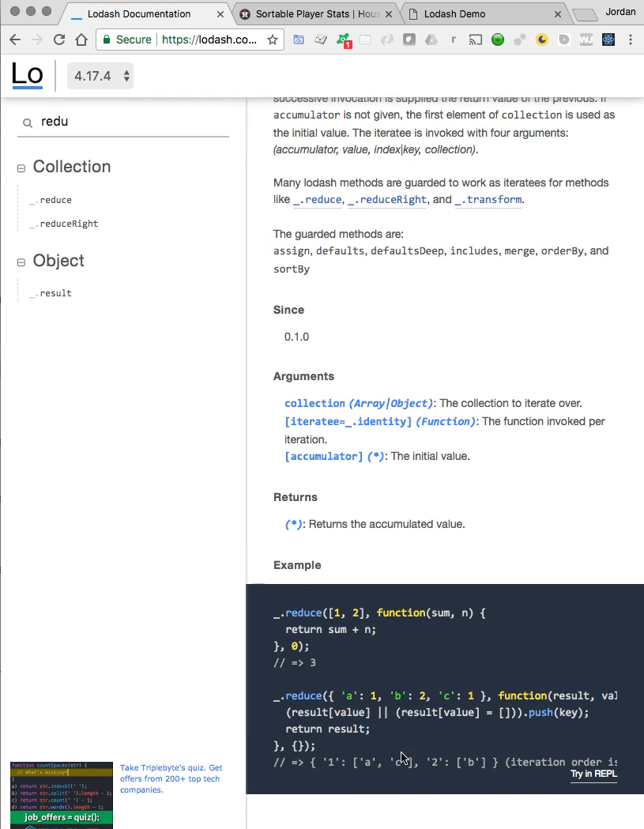Click the [iteratee=_.identity] argument name
This screenshot has width=644, height=829.
348,421
